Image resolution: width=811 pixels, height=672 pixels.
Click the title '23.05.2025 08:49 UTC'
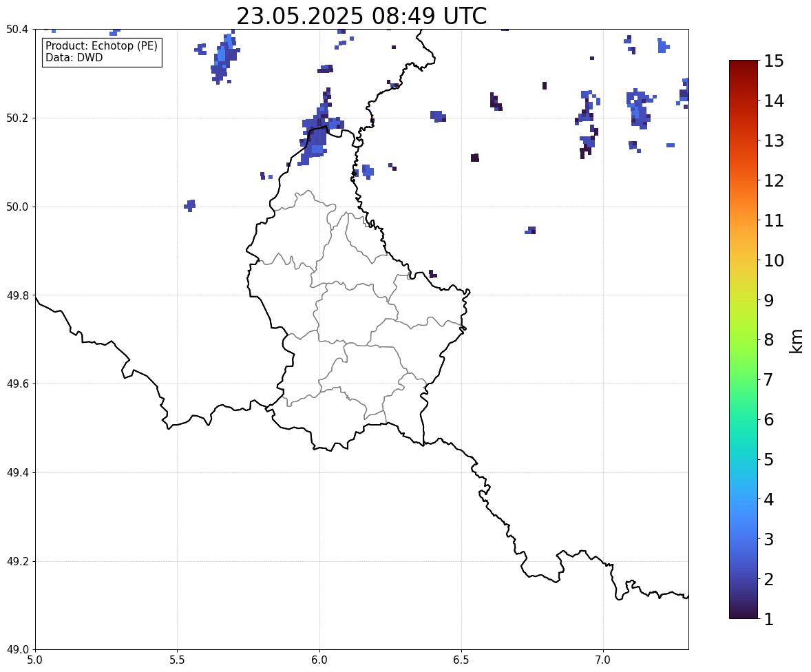(361, 16)
